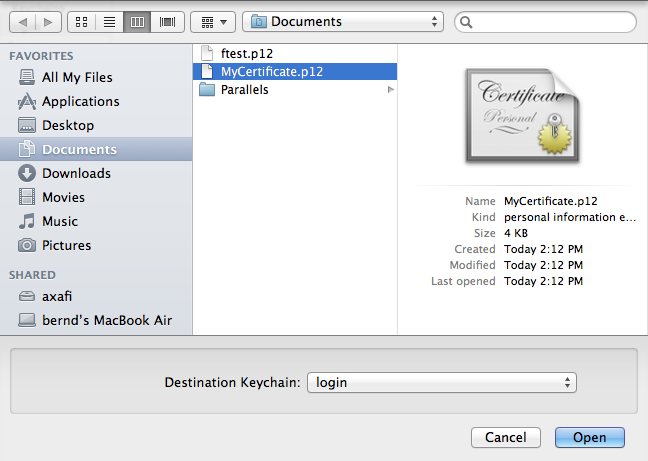Click the search field
Image resolution: width=648 pixels, height=461 pixels.
click(x=545, y=22)
